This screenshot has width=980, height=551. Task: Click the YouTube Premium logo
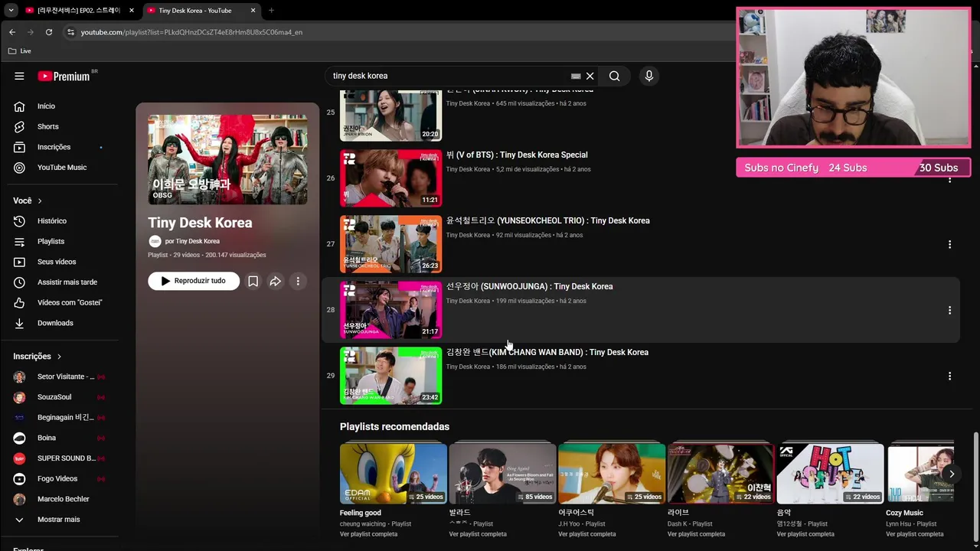(66, 76)
